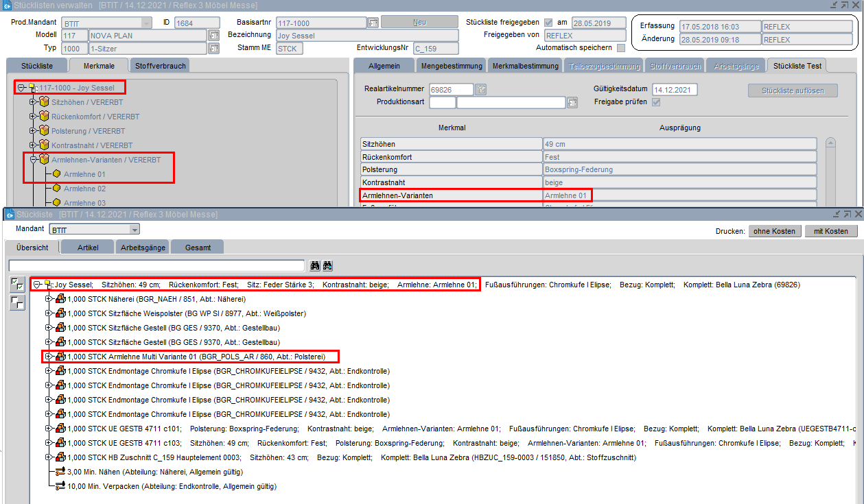Toggle the Stückliste freigegeben checkbox

tap(548, 23)
